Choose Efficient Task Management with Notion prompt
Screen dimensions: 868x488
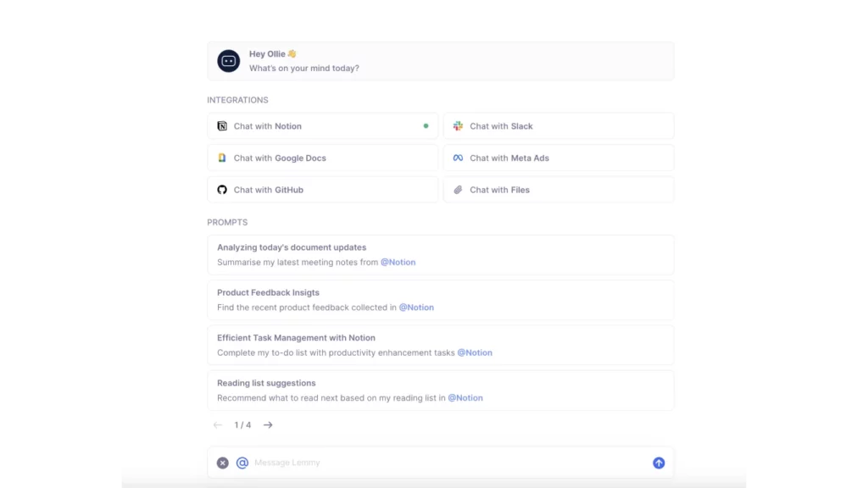[440, 345]
